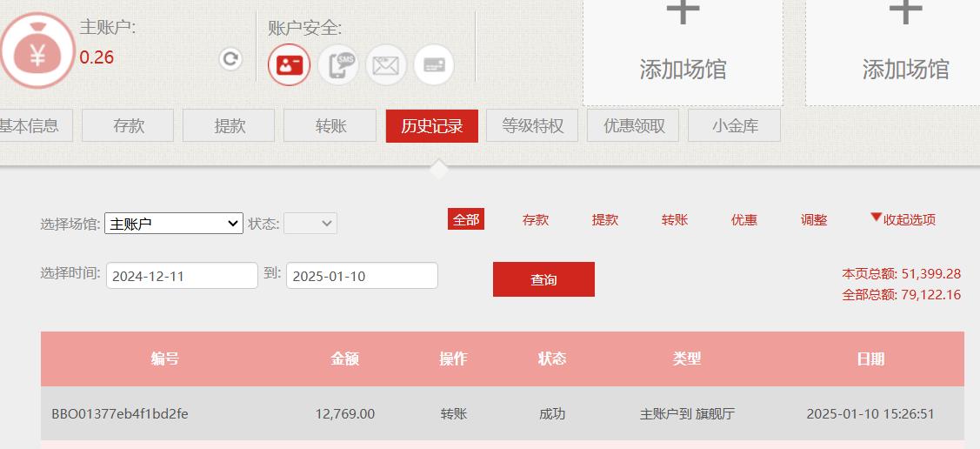Viewport: 980px width, 449px height.
Task: Click the 转账 operation cell in first row
Action: [454, 414]
